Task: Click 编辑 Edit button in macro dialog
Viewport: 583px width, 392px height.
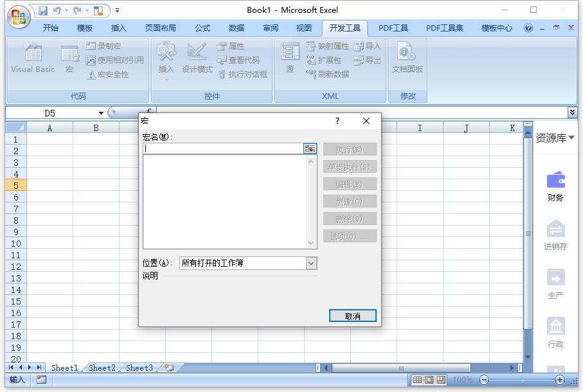Action: tap(350, 184)
